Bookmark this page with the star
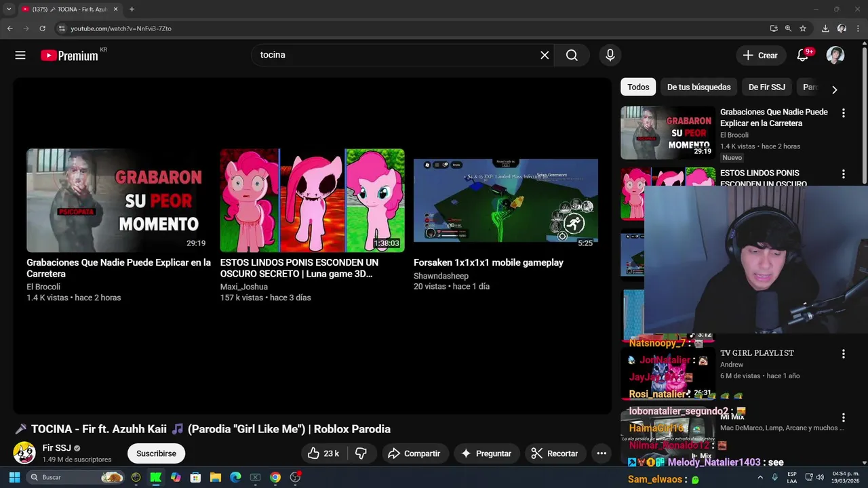This screenshot has width=868, height=488. (x=803, y=28)
